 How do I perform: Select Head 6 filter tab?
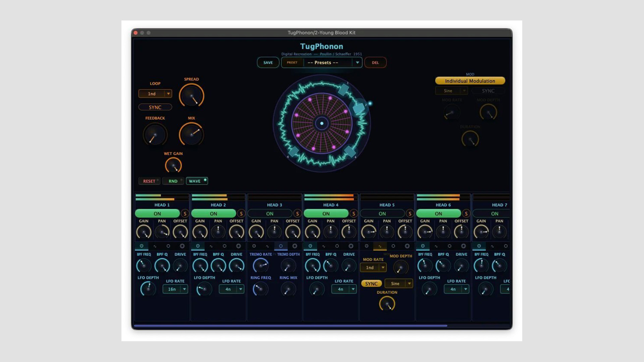click(423, 246)
